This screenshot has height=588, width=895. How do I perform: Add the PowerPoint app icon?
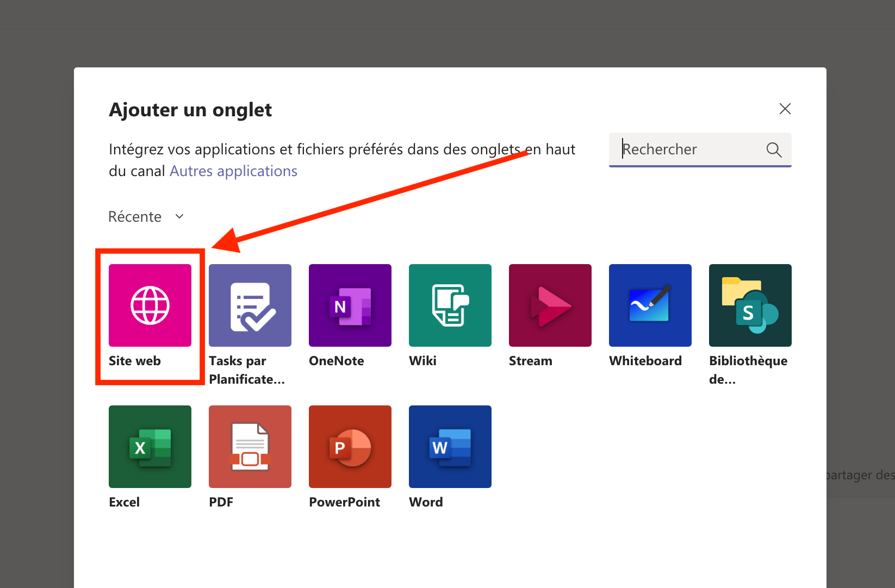[350, 447]
